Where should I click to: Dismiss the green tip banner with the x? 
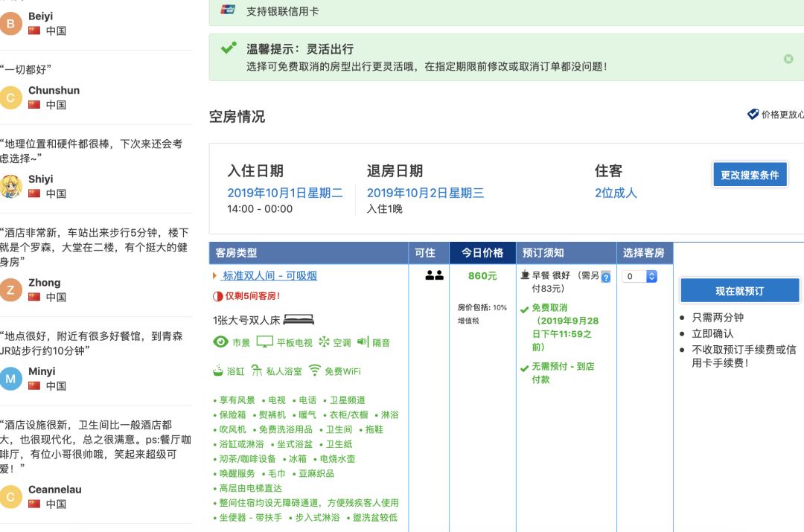point(787,60)
